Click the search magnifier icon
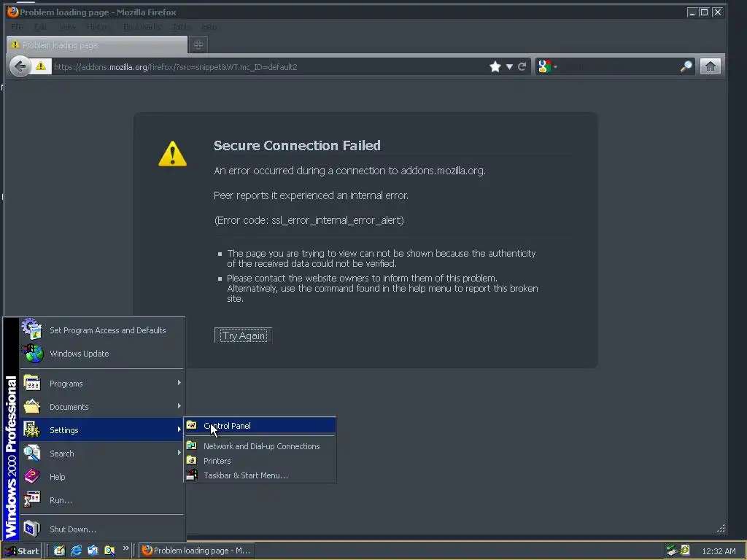The image size is (747, 560). (x=686, y=66)
